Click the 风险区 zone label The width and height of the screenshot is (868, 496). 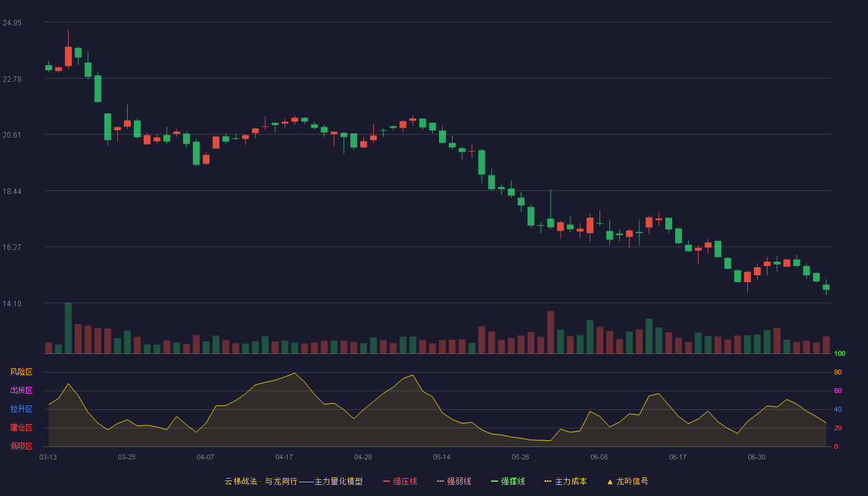(21, 372)
